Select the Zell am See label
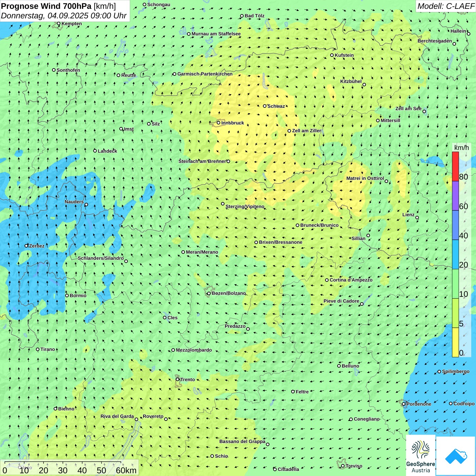This screenshot has height=476, width=476. point(408,108)
